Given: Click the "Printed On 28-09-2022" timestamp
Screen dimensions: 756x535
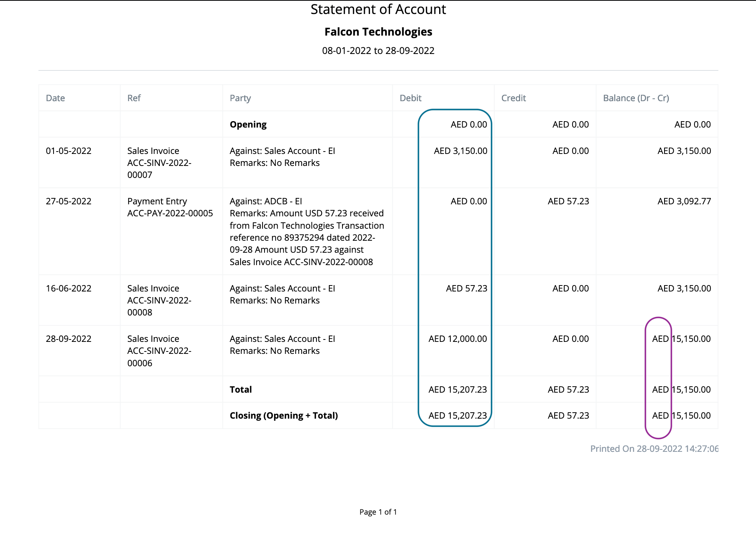Looking at the screenshot, I should pos(654,449).
